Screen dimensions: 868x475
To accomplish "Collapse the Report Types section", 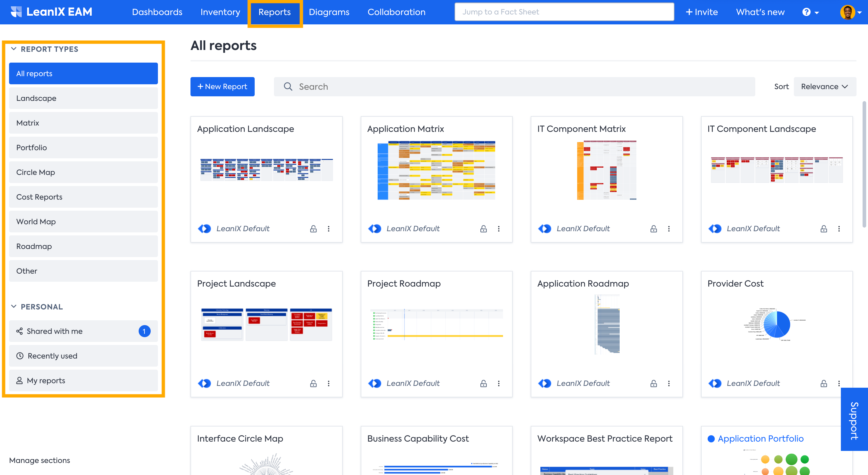I will tap(14, 49).
